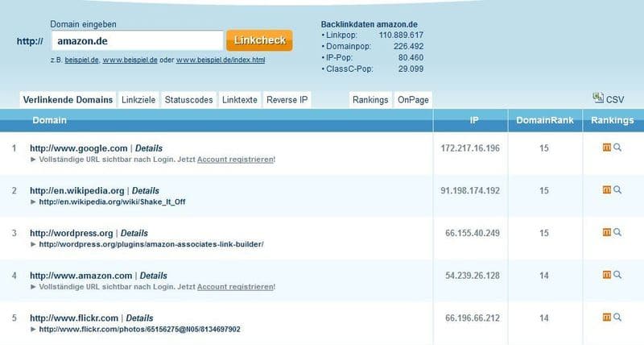Click the Linkpop value 110.889.617
This screenshot has width=644, height=345.
click(x=401, y=35)
